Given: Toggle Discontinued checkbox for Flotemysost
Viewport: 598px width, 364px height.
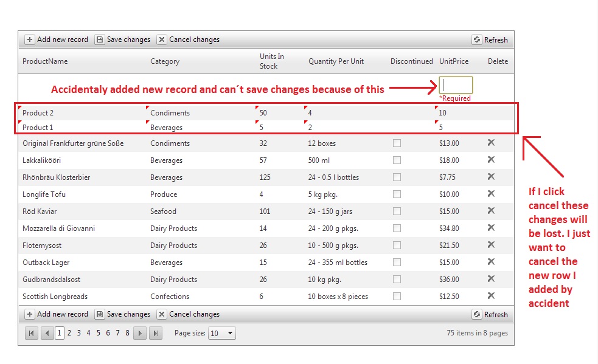Looking at the screenshot, I should click(397, 245).
